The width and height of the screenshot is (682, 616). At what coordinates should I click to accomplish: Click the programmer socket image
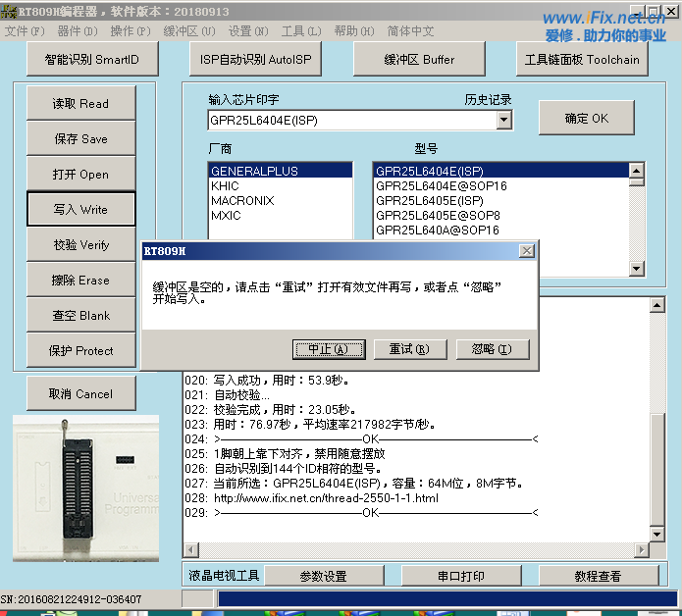coord(85,488)
